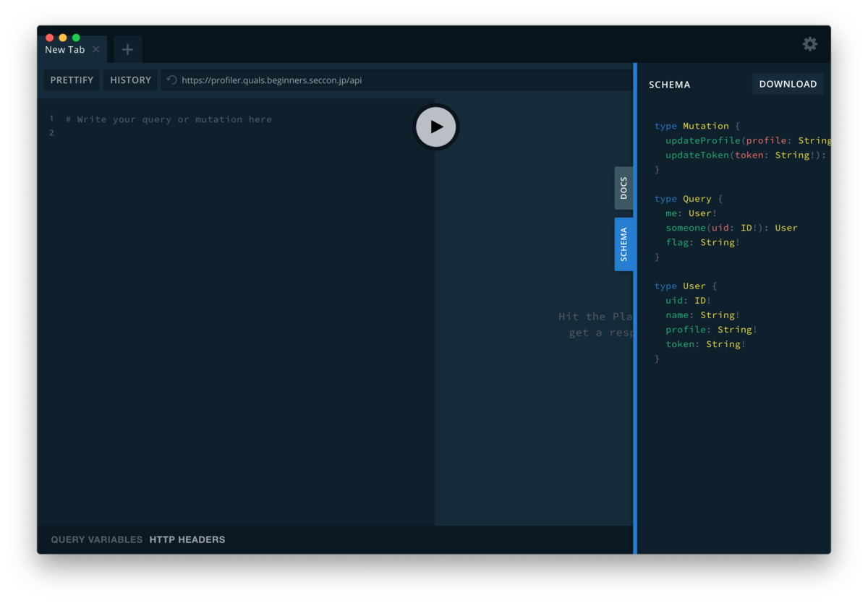The width and height of the screenshot is (868, 603).
Task: Focus the query editor on line 1
Action: pyautogui.click(x=169, y=119)
